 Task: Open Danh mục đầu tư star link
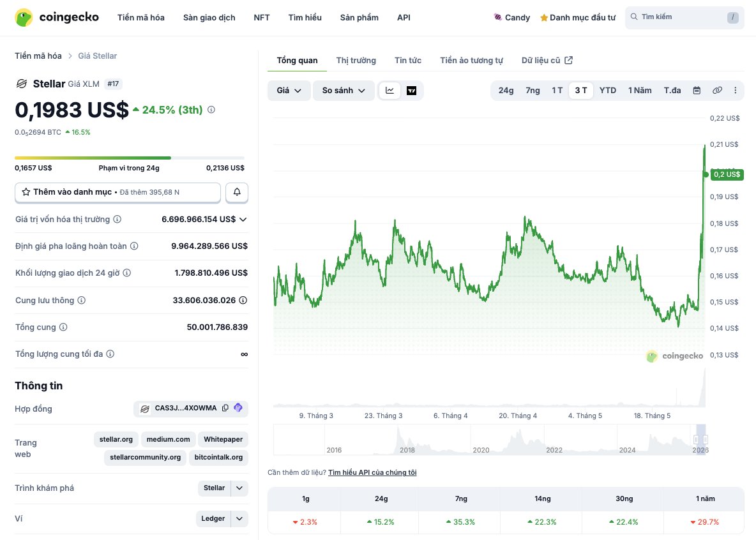(x=578, y=17)
